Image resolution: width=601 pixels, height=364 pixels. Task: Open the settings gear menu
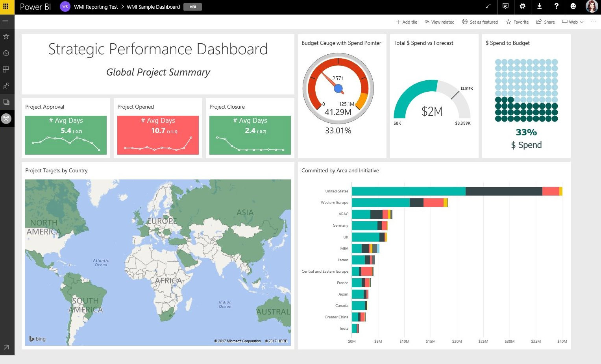(522, 6)
